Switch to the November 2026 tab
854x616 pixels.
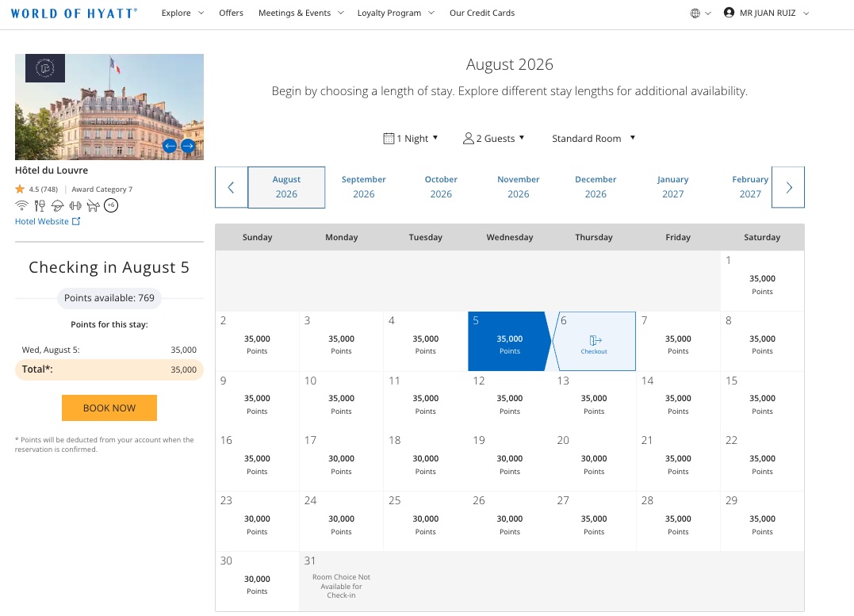[x=519, y=187]
